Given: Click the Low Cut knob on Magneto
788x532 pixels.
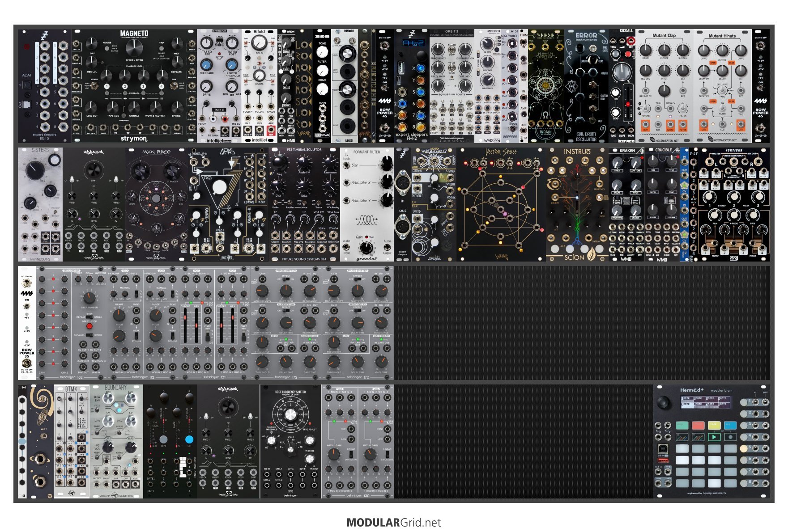Looking at the screenshot, I should tap(92, 107).
